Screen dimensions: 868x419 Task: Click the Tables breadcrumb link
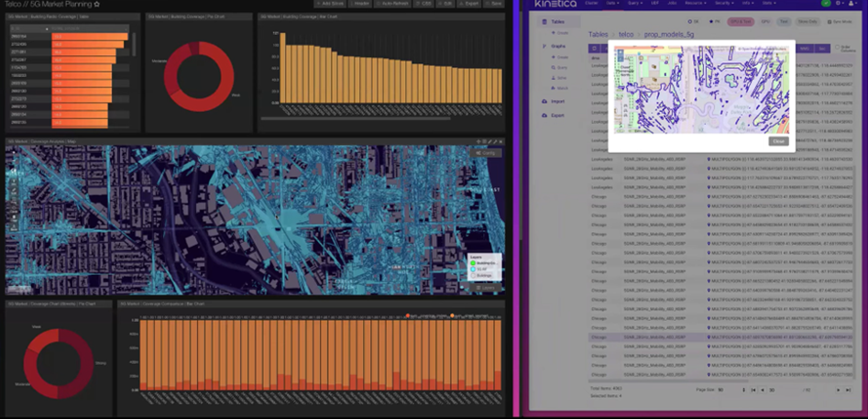[598, 34]
